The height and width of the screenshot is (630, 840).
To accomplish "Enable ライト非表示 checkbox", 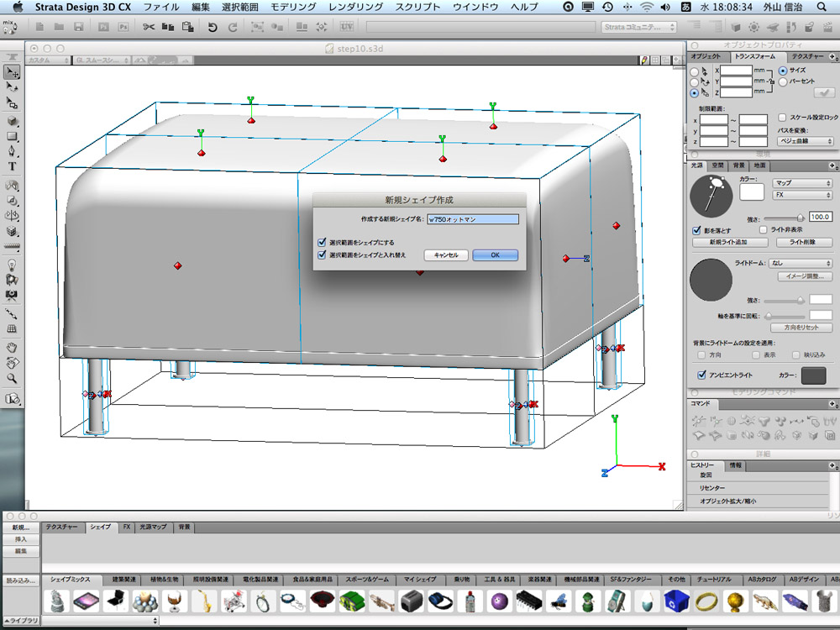I will [x=764, y=230].
